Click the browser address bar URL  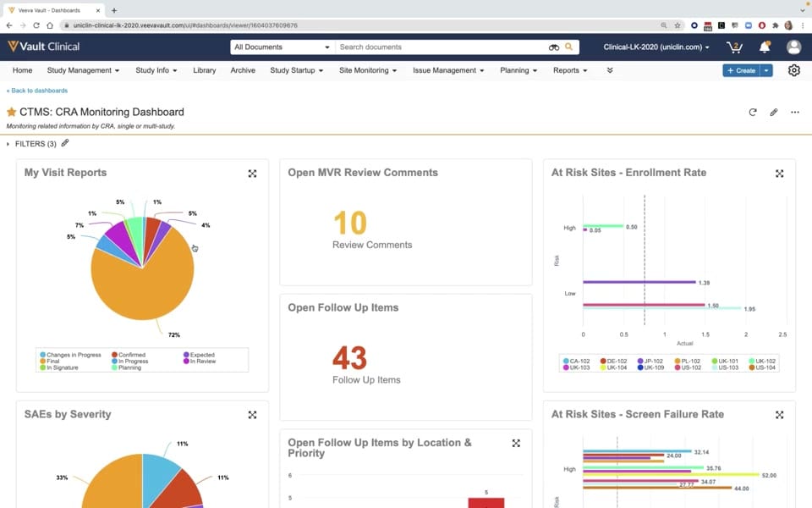(x=185, y=25)
